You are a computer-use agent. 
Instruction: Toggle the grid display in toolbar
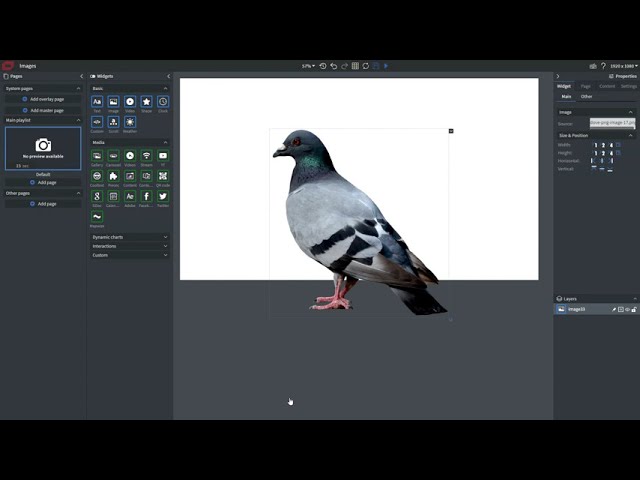click(x=355, y=66)
